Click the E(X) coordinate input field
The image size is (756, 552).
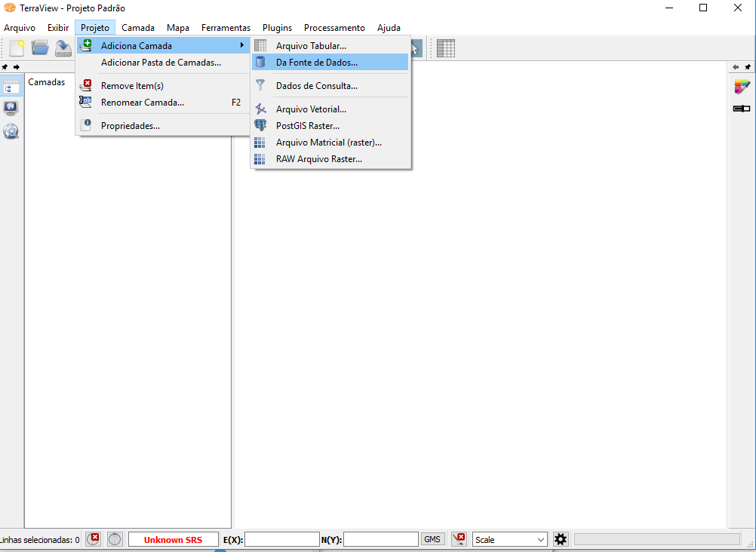282,539
